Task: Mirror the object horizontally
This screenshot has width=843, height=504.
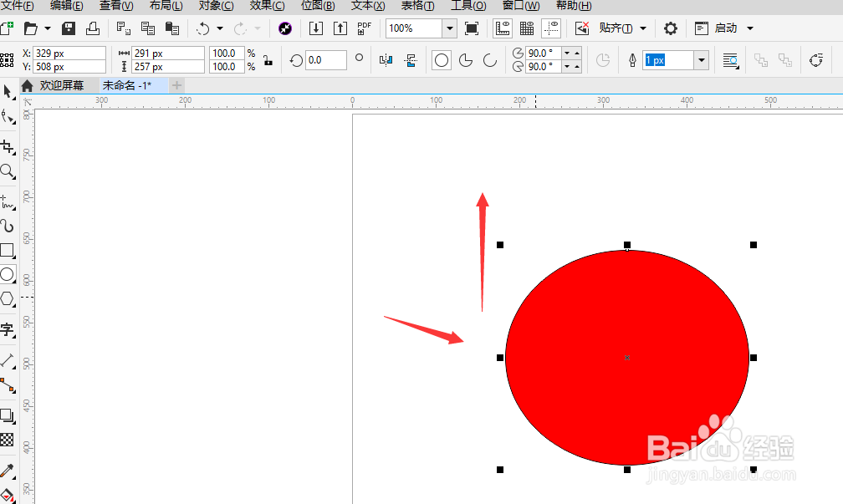Action: (386, 60)
